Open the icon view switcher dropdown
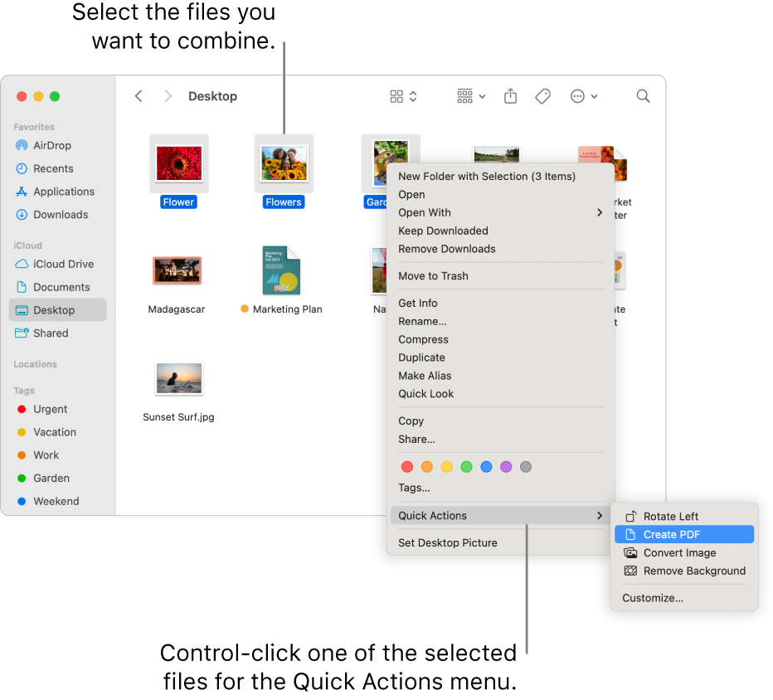773x700 pixels. [x=402, y=96]
